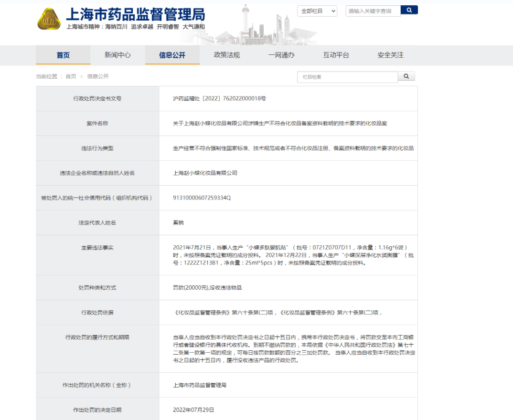Click the 违法企业名称或违法自然人姓名 row label

97,173
